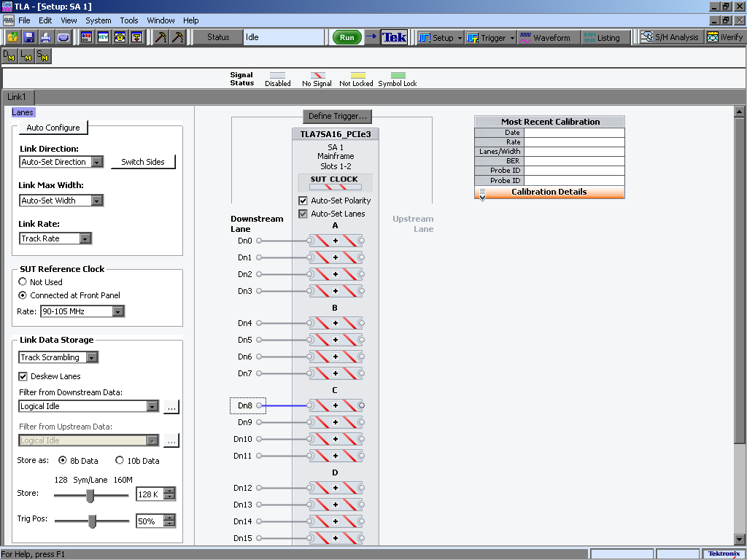Choose 10b Data storage format
This screenshot has width=747, height=560.
click(120, 461)
